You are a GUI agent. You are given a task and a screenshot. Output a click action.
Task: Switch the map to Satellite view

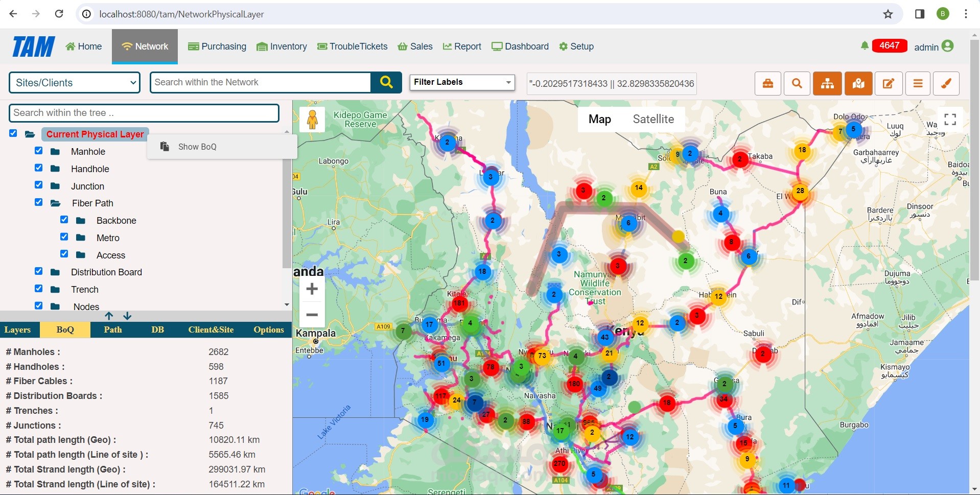point(654,119)
